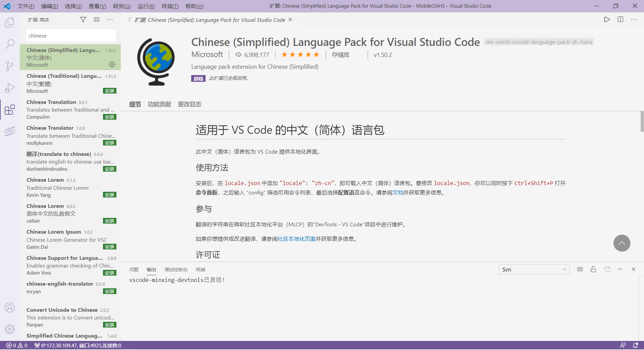Open the Accounts icon at the bottom
Viewport: 644px width, 350px height.
point(10,307)
